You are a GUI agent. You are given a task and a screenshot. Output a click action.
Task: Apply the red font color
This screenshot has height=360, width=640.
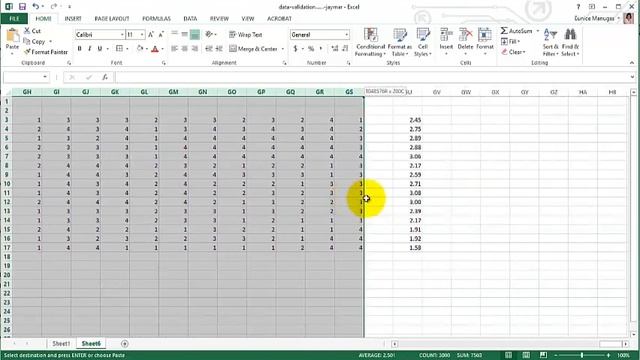click(155, 49)
